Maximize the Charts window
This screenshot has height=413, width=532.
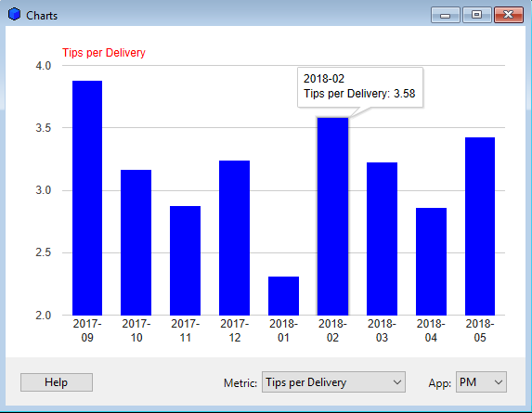click(x=476, y=15)
